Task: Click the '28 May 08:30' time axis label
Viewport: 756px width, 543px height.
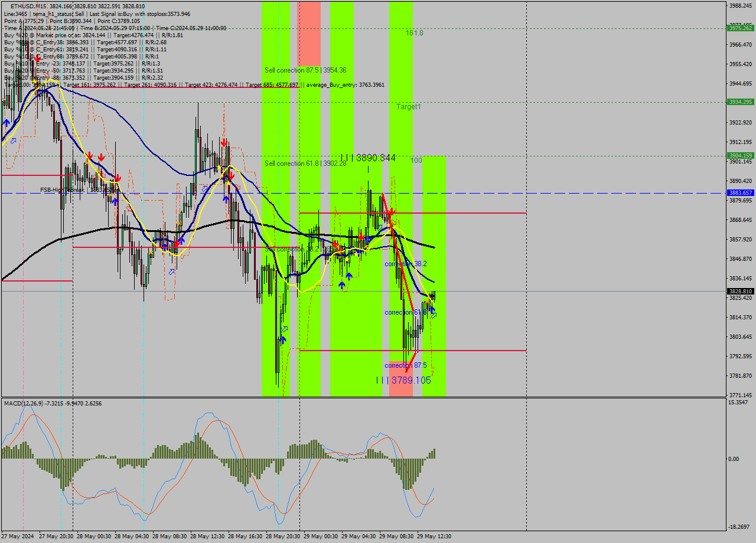Action: (x=170, y=537)
